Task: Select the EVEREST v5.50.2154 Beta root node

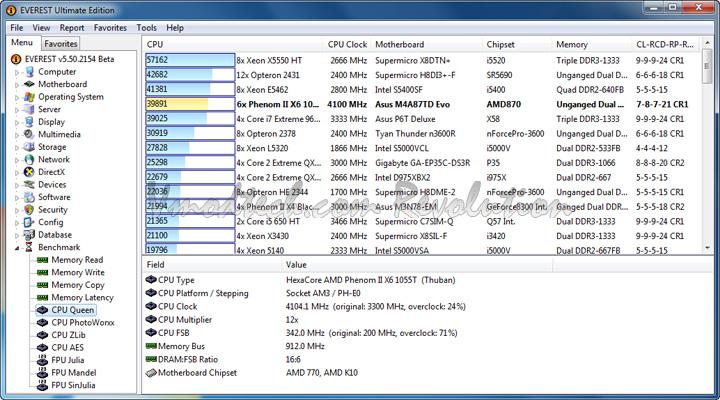Action: [69, 59]
